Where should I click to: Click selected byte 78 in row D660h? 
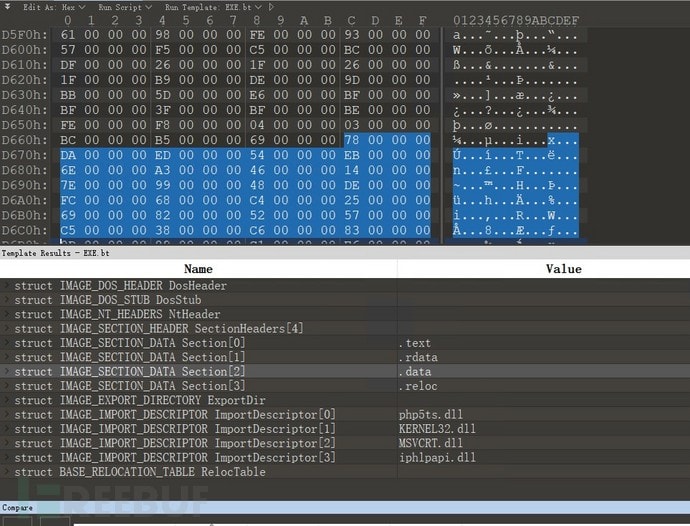coord(352,140)
